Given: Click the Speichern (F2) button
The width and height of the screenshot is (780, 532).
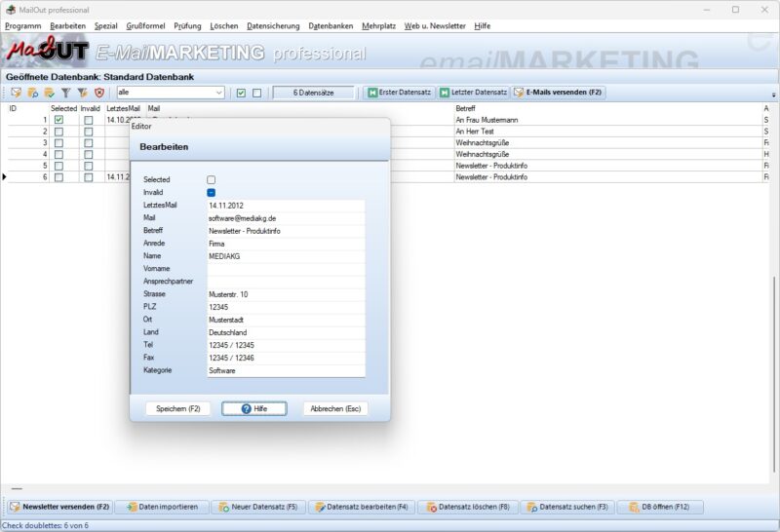Looking at the screenshot, I should click(x=178, y=409).
